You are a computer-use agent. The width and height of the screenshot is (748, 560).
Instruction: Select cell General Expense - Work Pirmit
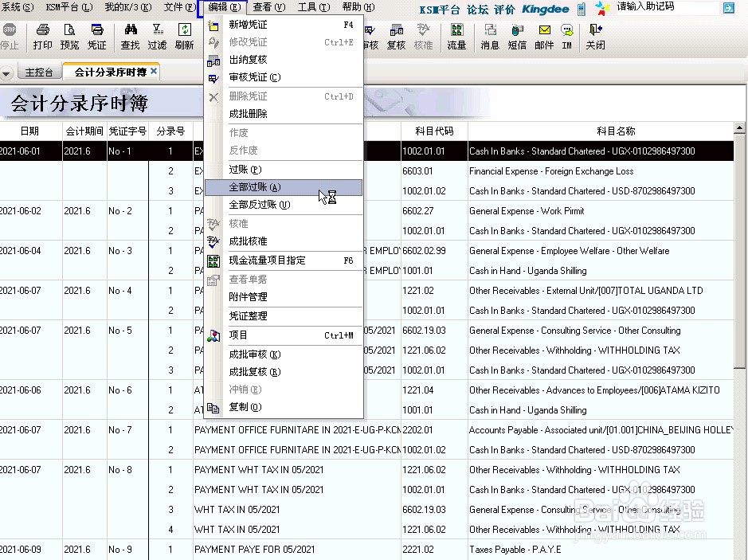coord(601,211)
